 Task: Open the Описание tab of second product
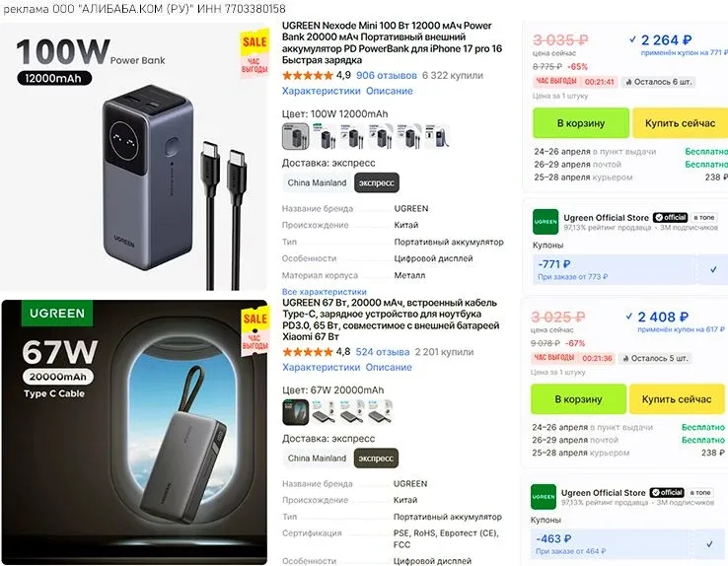[389, 368]
